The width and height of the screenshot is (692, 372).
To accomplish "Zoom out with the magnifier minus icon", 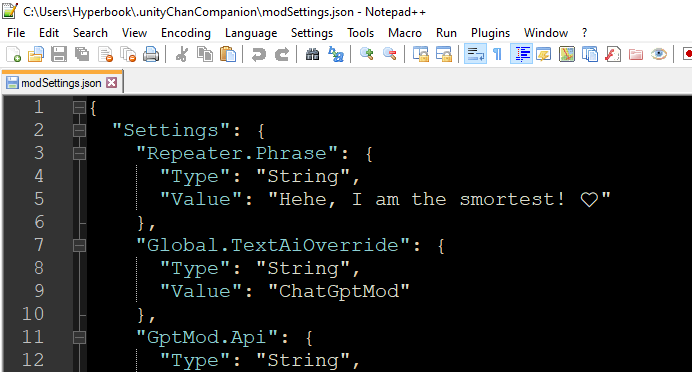I will pyautogui.click(x=389, y=54).
